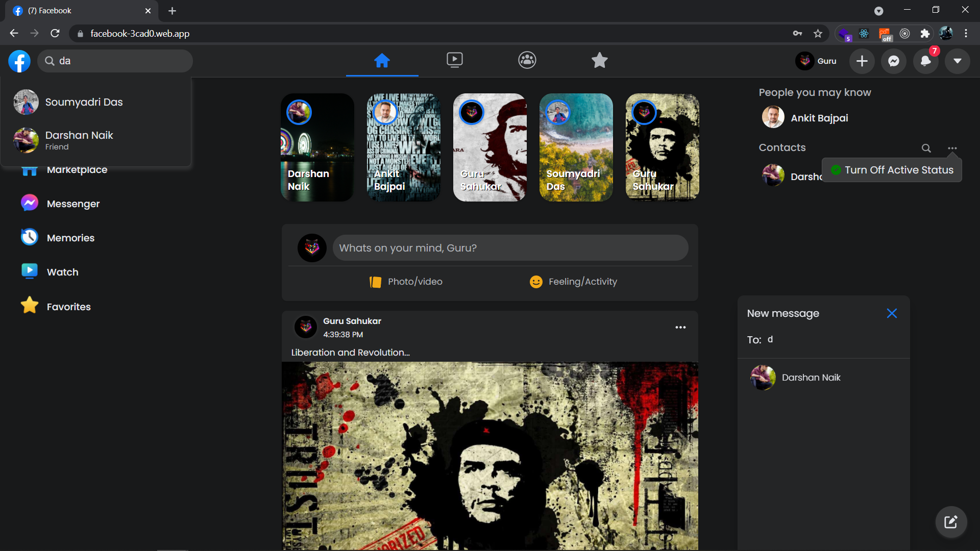Screen dimensions: 980x551
Task: Expand the account dropdown arrow
Action: (958, 61)
